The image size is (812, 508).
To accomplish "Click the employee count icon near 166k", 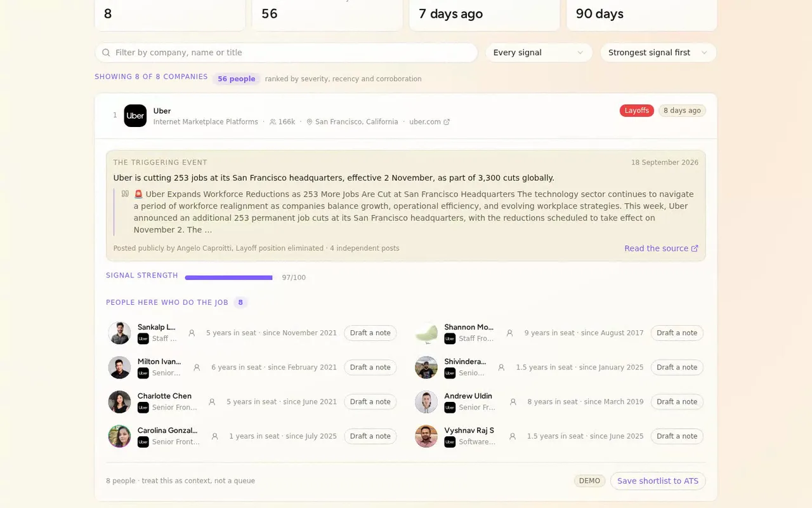I will click(x=273, y=122).
